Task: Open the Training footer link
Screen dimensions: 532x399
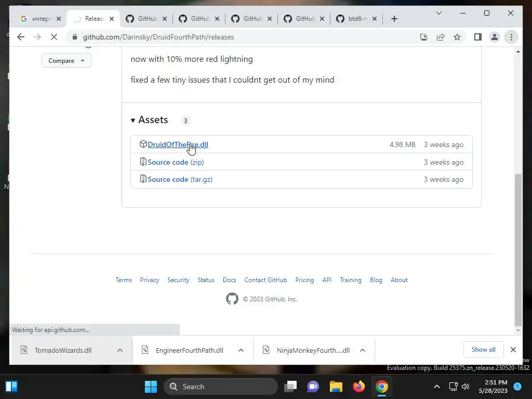Action: (351, 280)
